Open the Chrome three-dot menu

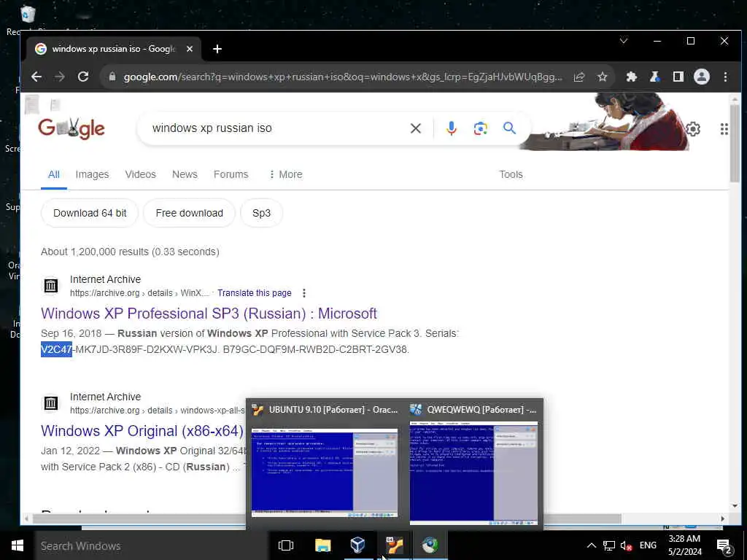(725, 77)
